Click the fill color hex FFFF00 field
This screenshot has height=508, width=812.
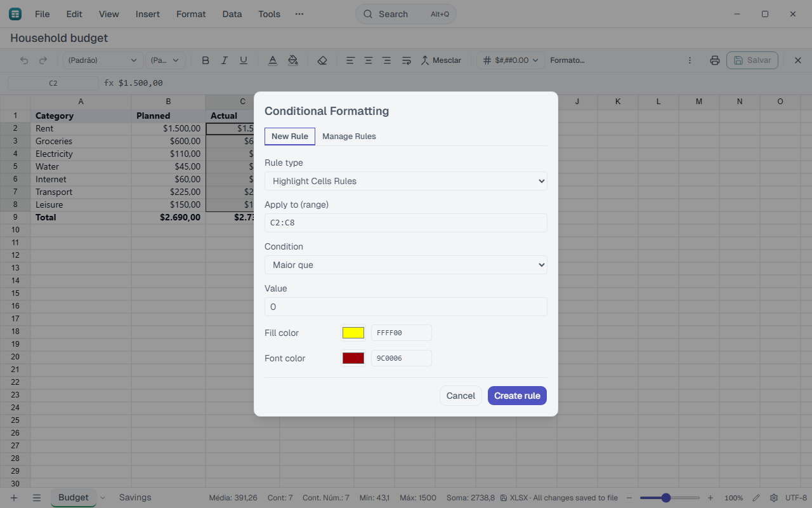click(402, 333)
